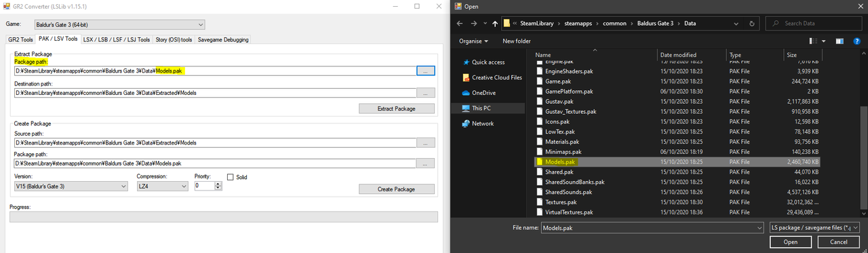Click the Cancel button
Viewport: 868px width, 253px height.
pyautogui.click(x=839, y=242)
